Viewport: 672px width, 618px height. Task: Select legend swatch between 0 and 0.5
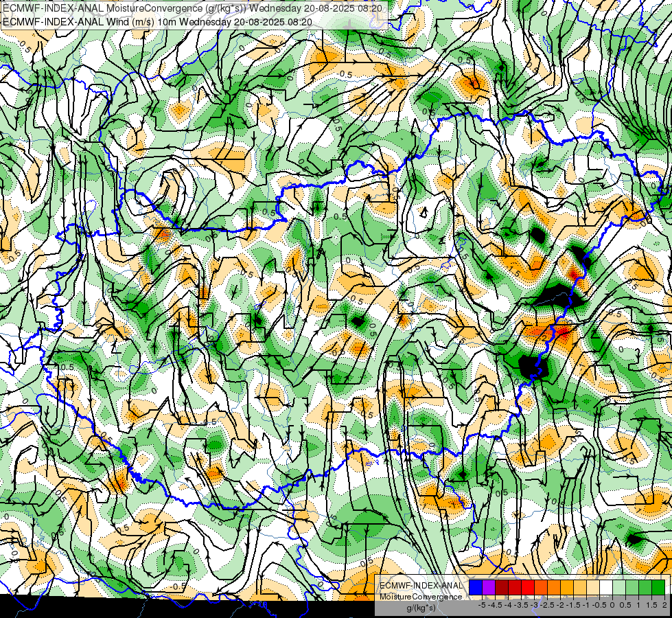tap(619, 587)
